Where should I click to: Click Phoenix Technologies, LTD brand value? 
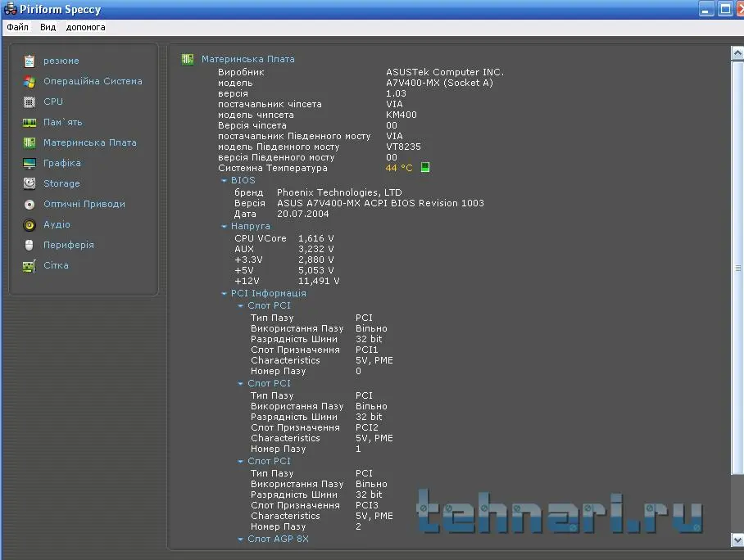coord(339,192)
